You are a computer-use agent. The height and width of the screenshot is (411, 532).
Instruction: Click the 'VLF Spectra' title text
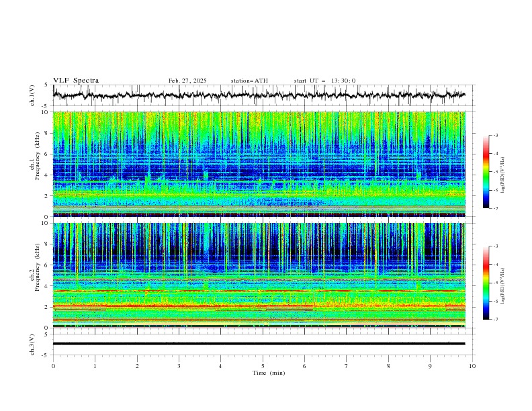click(76, 81)
